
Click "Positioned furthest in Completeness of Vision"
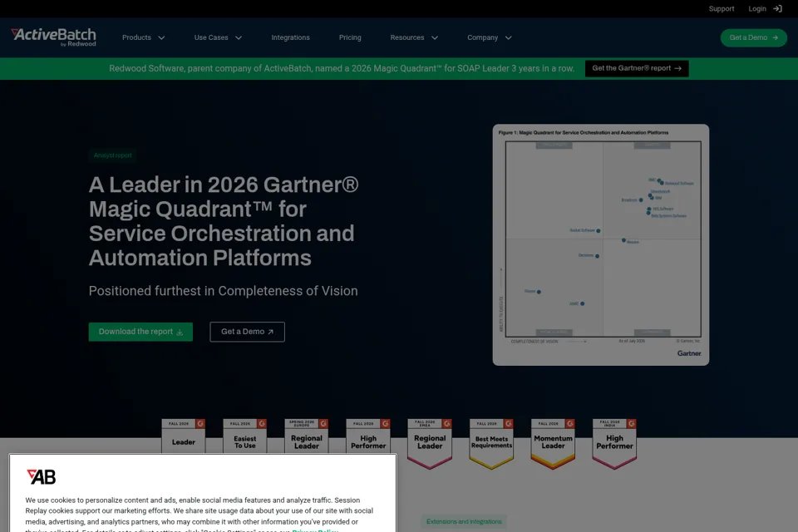(x=223, y=291)
